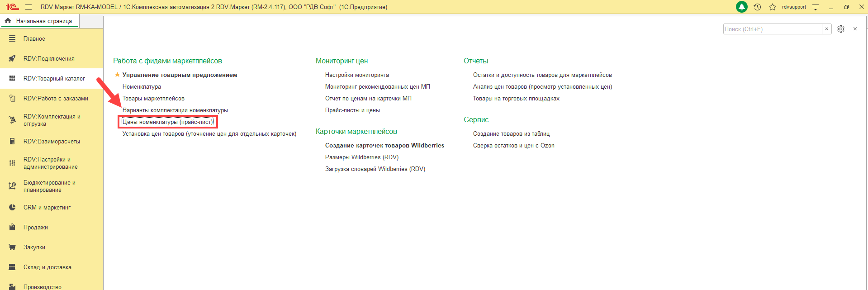Open Отчет по ценам на карточки МП
868x290 pixels.
pyautogui.click(x=368, y=99)
